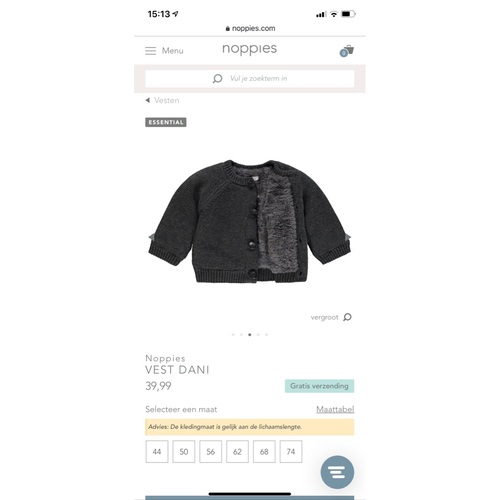This screenshot has width=500, height=500.
Task: Pick size 50 box
Action: (x=184, y=452)
